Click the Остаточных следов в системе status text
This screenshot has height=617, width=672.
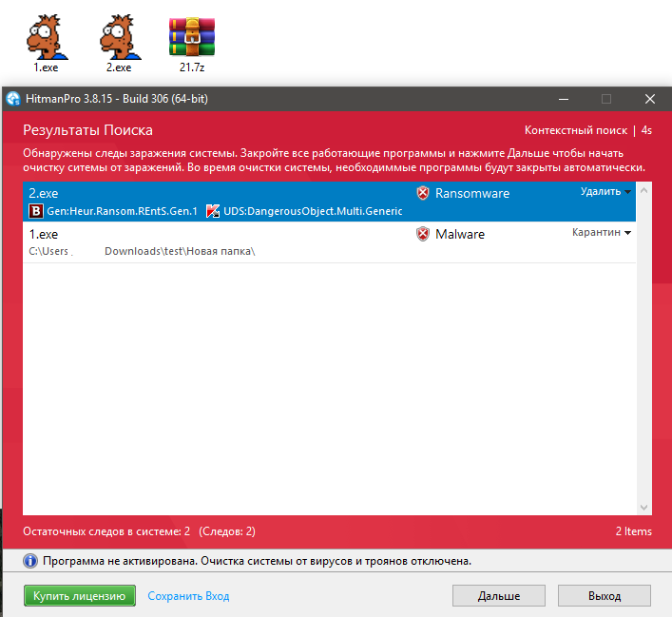pyautogui.click(x=139, y=531)
